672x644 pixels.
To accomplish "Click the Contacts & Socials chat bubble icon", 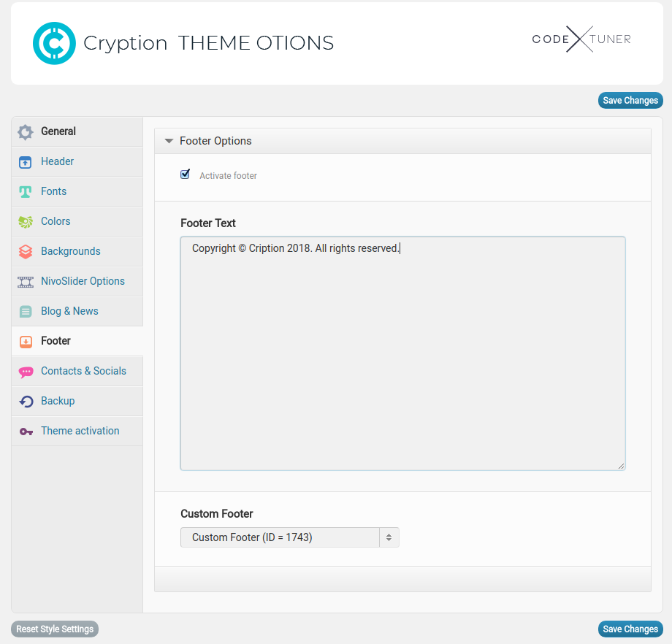I will coord(26,372).
